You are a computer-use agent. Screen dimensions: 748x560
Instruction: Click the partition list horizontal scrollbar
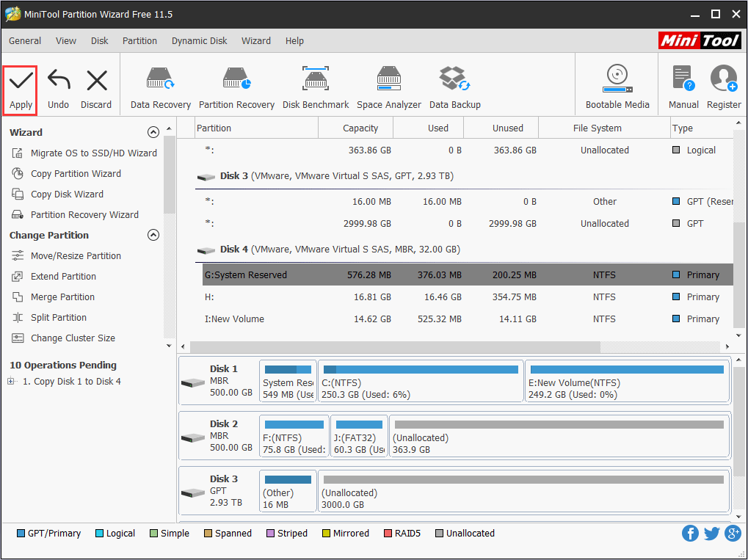tap(395, 346)
